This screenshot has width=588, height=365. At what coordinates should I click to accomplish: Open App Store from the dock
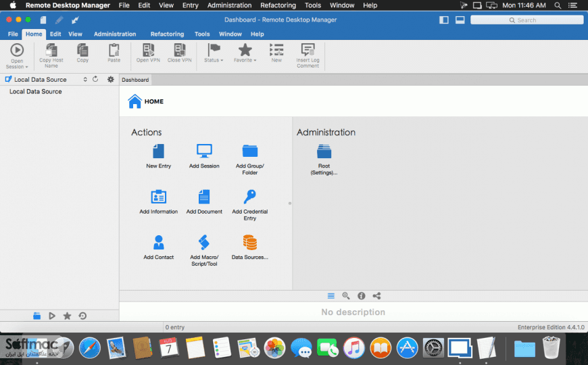tap(407, 347)
